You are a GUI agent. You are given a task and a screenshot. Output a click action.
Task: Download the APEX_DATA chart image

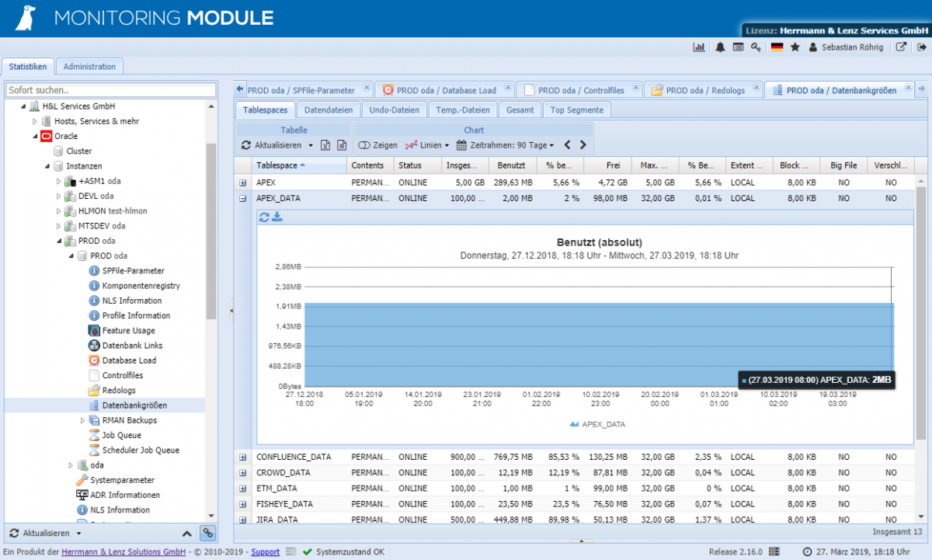tap(276, 218)
